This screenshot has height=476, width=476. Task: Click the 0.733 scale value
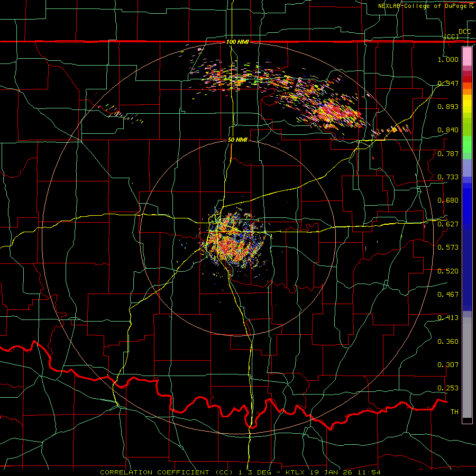click(x=448, y=177)
